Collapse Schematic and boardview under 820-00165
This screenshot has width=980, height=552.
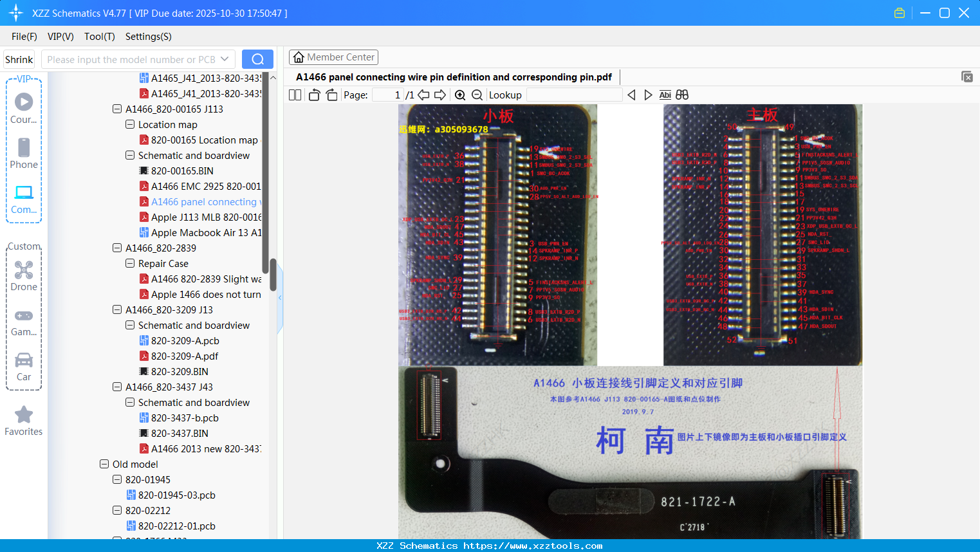[130, 156]
